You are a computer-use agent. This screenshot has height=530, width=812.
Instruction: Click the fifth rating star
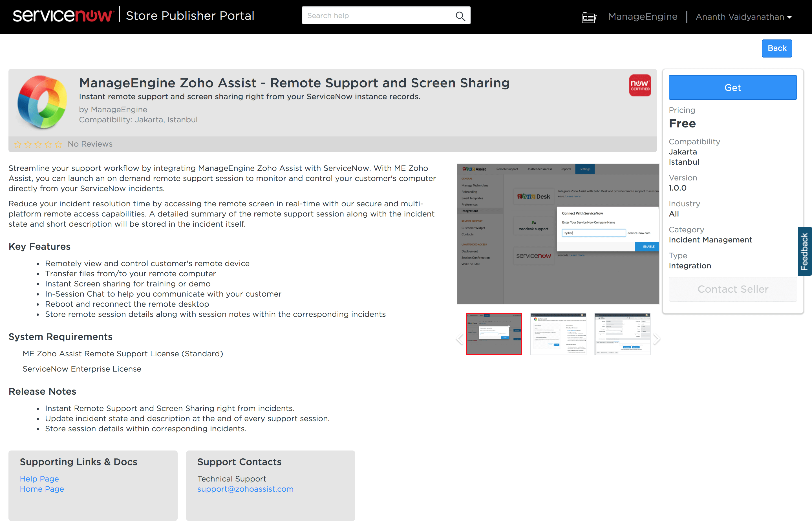click(x=58, y=145)
